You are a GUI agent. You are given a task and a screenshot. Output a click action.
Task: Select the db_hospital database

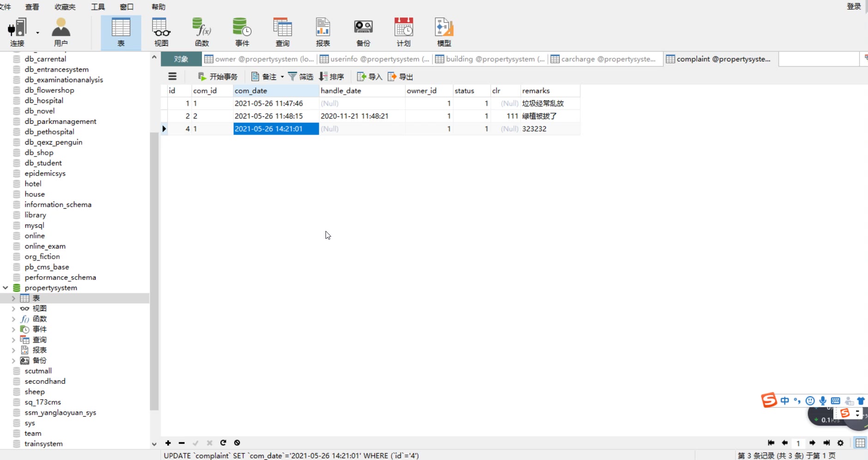click(x=44, y=101)
